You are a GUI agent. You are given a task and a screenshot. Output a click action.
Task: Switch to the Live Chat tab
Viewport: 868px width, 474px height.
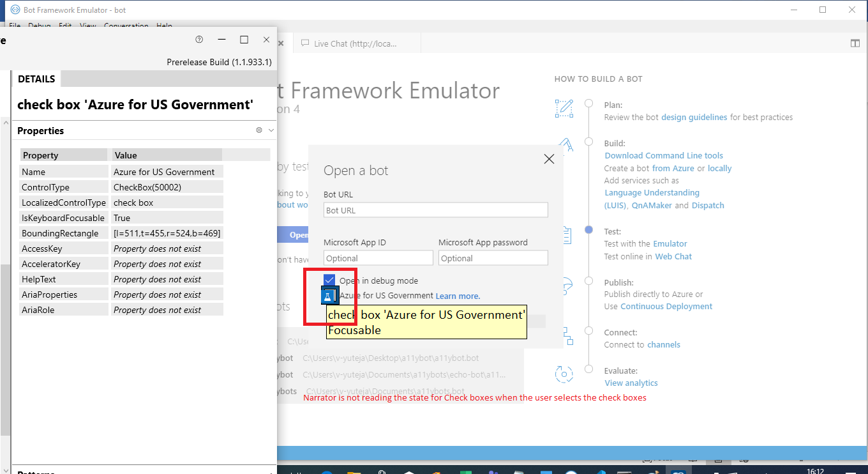tap(356, 43)
